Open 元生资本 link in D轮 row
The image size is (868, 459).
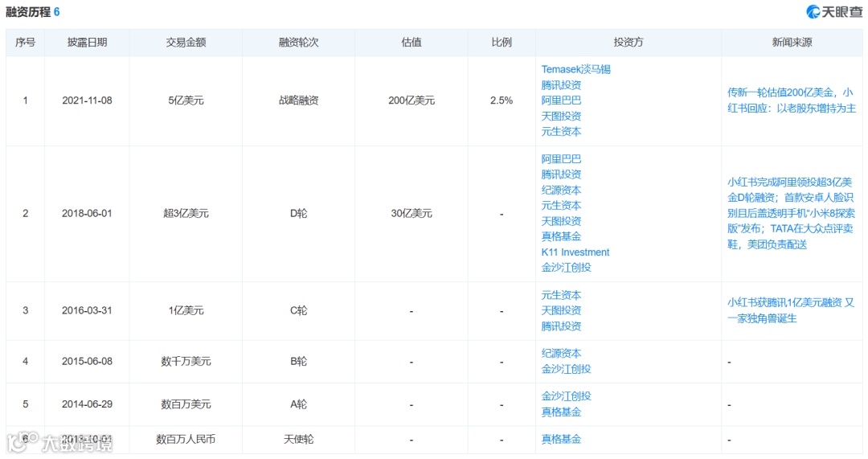pos(561,206)
